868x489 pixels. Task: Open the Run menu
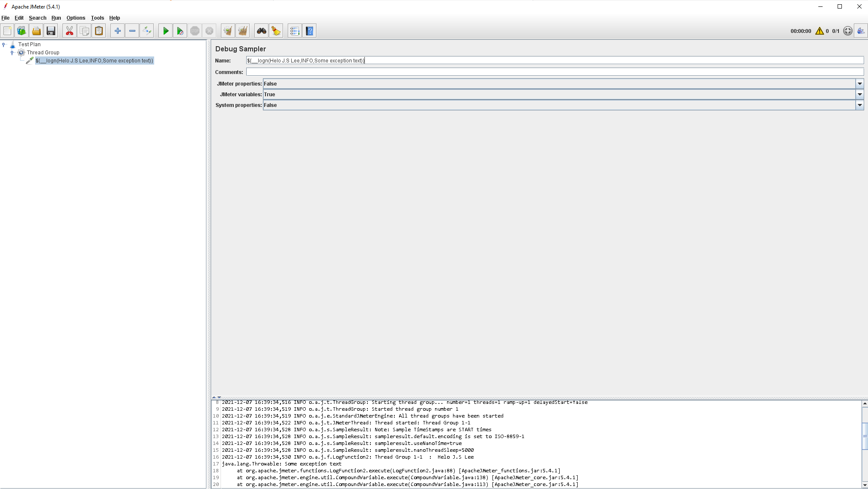56,18
